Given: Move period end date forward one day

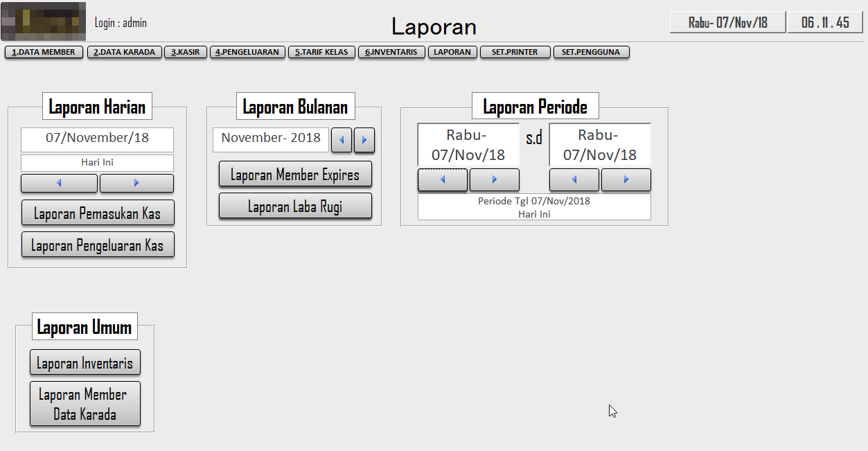Looking at the screenshot, I should click(x=626, y=179).
